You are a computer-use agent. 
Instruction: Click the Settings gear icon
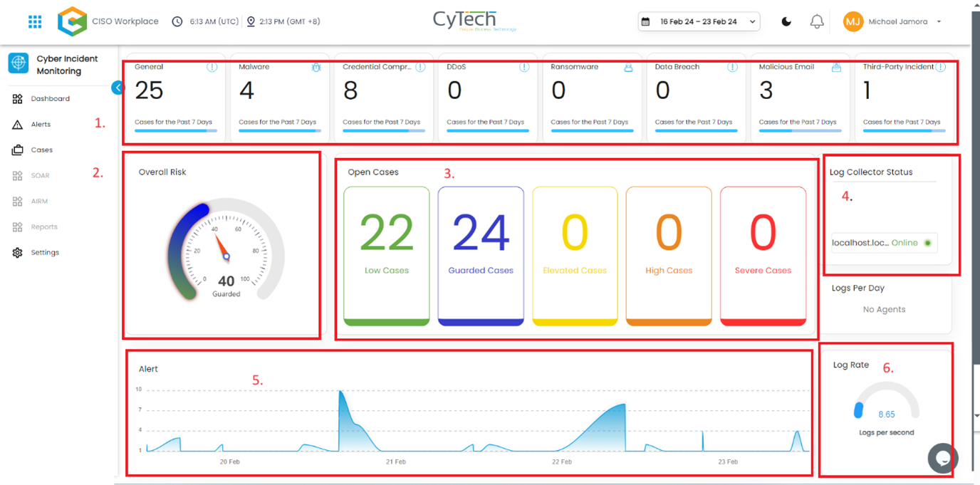point(18,253)
